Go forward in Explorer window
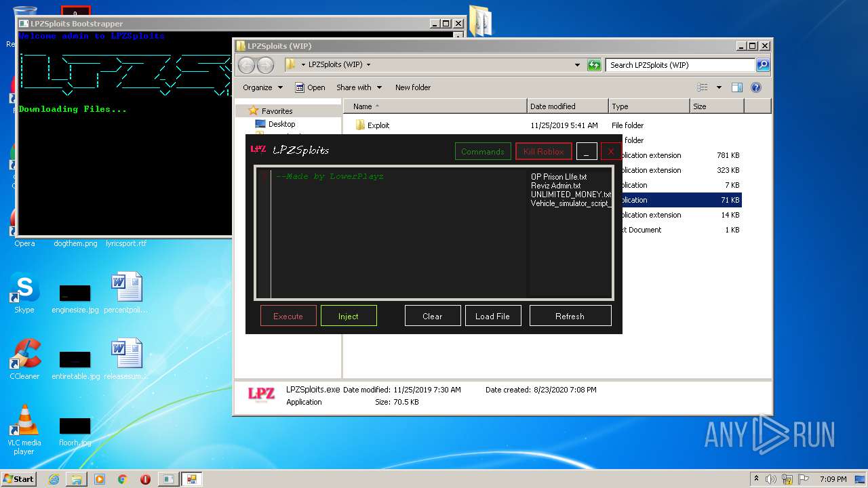 pos(266,65)
